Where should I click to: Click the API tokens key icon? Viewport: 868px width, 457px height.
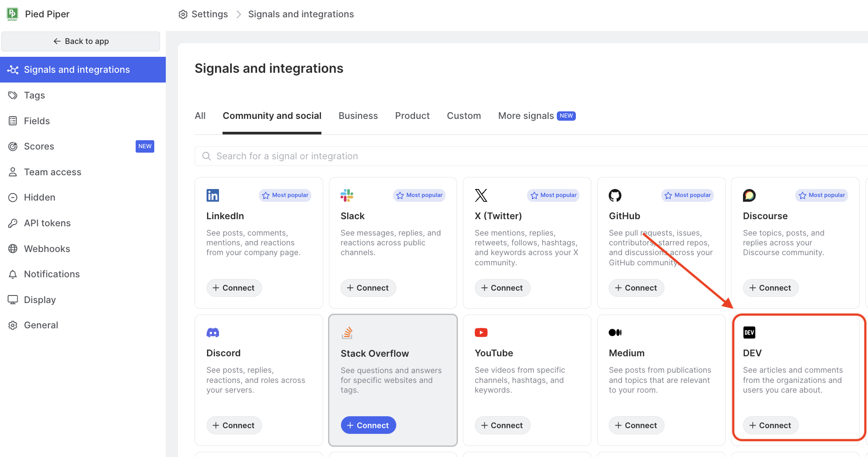(13, 223)
